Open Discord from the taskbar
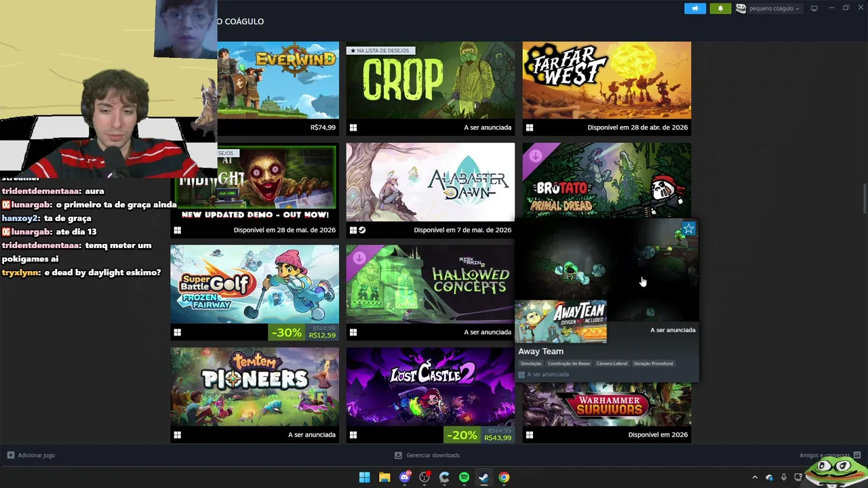Screen dimensions: 868x488 click(405, 477)
